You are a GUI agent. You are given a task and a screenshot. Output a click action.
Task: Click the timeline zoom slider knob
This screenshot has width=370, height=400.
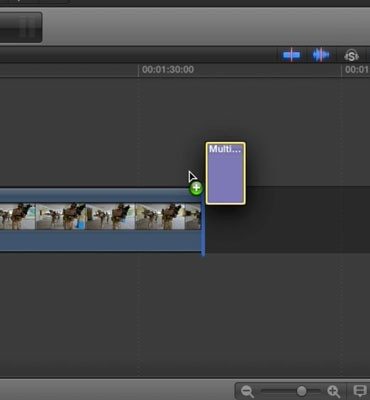click(x=302, y=391)
